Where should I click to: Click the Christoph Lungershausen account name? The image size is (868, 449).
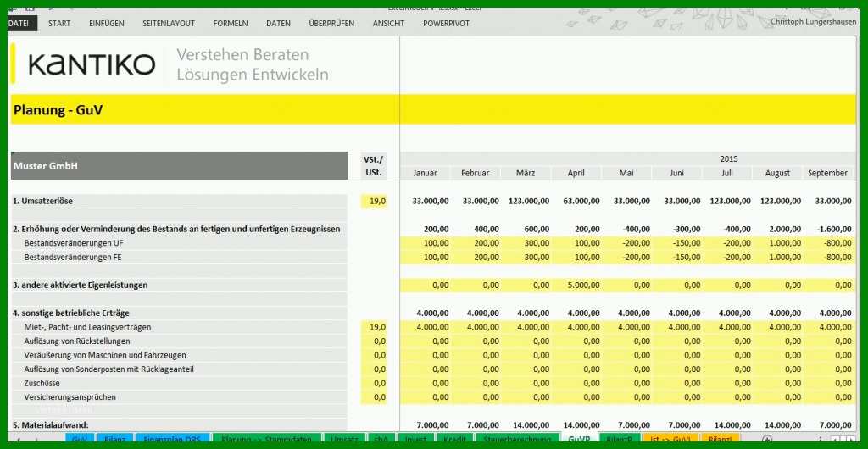coord(813,21)
